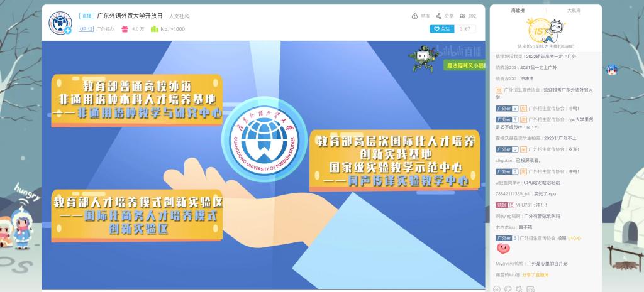This screenshot has height=292, width=644.
Task: Click the third icon in chat toolbar
Action: (x=518, y=289)
